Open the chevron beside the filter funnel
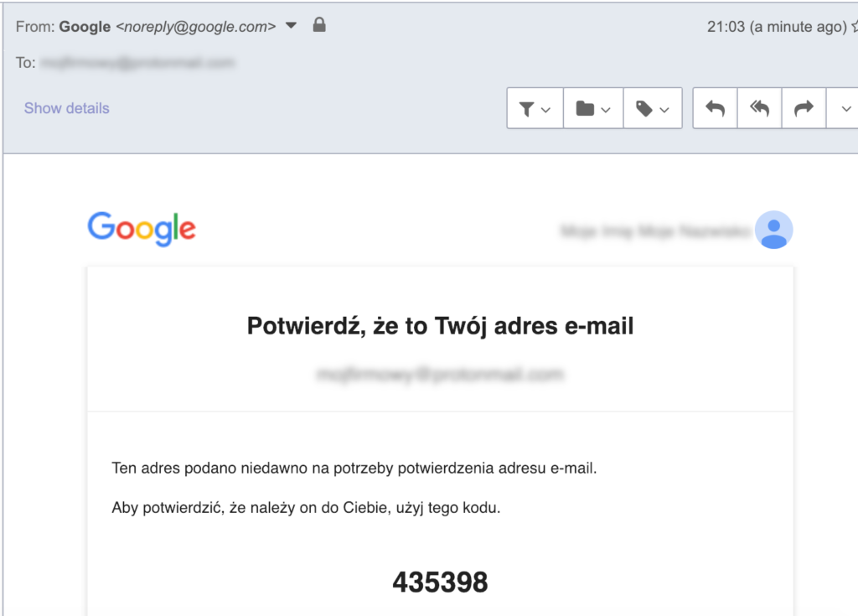Screen dimensions: 858x616 tap(546, 110)
